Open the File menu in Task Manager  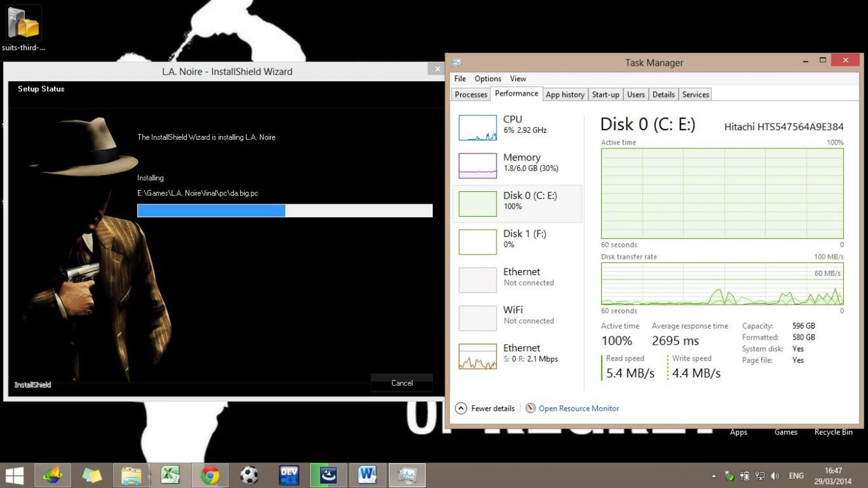pos(460,79)
